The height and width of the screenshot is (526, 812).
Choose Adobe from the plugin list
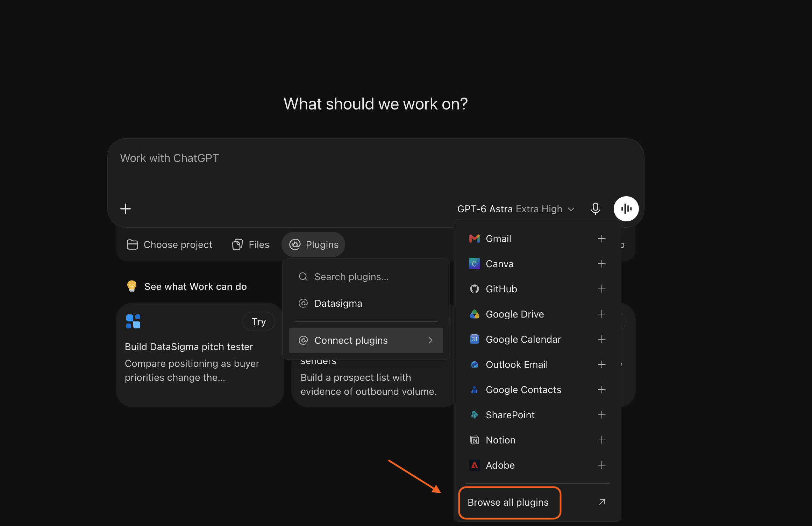(x=537, y=465)
